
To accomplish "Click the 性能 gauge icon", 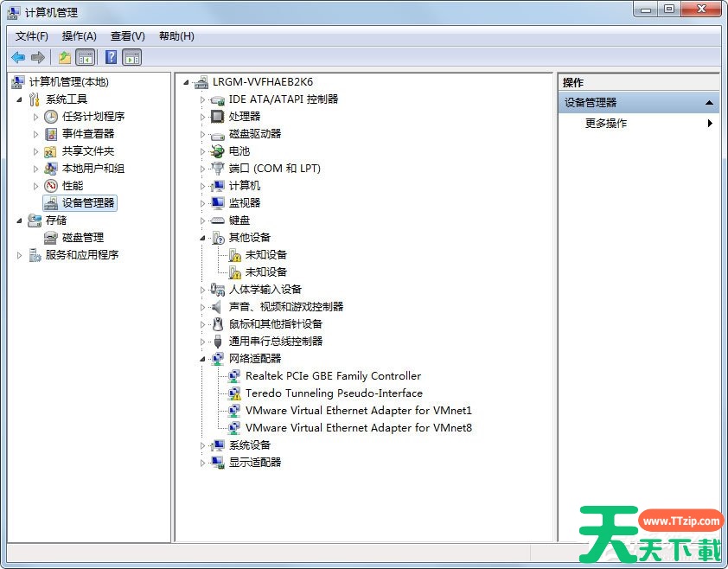I will tap(51, 186).
